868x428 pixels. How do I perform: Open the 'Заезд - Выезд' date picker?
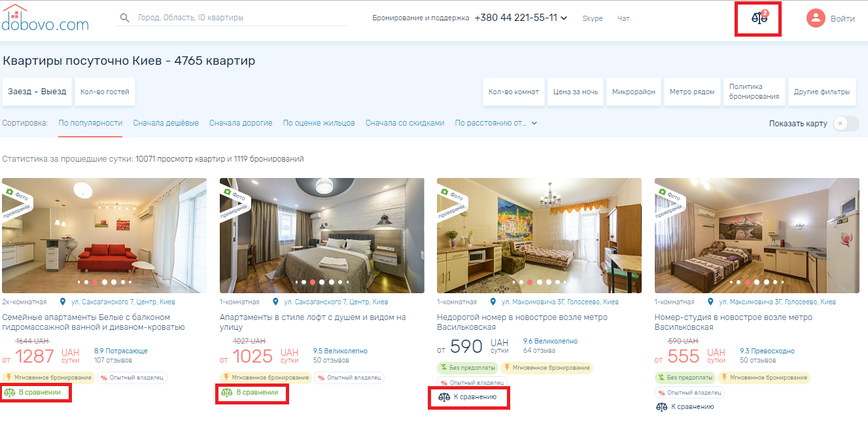pos(37,92)
